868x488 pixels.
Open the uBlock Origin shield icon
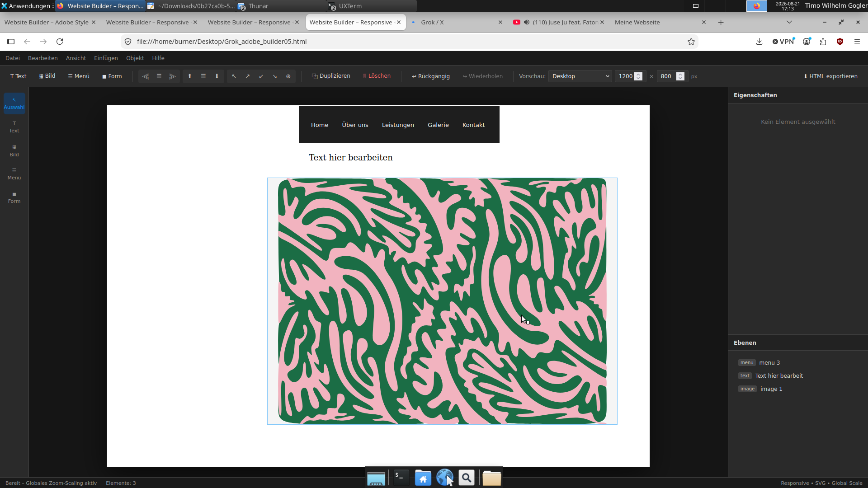click(x=840, y=42)
